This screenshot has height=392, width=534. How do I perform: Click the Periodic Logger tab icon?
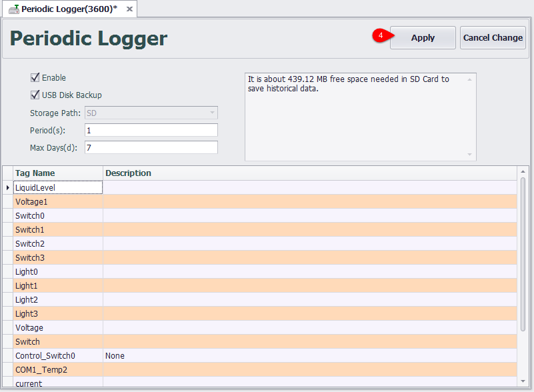13,9
